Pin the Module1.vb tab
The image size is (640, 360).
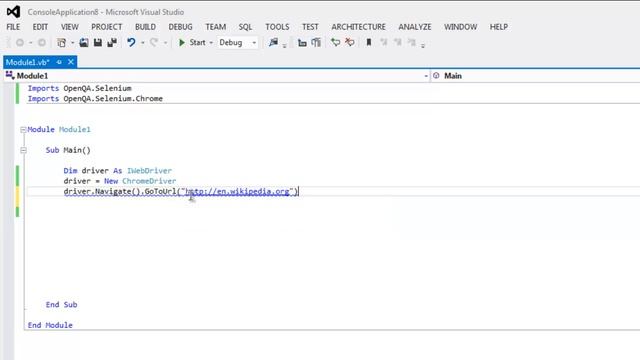click(59, 62)
